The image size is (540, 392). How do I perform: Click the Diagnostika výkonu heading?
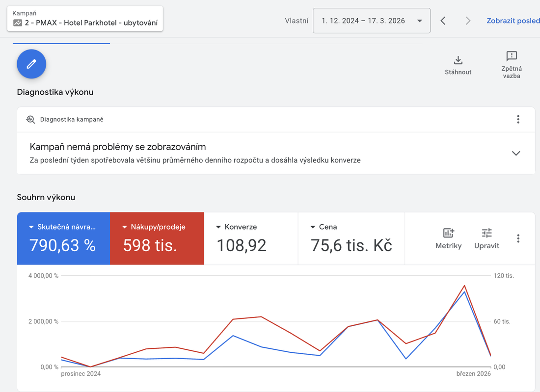pos(55,92)
